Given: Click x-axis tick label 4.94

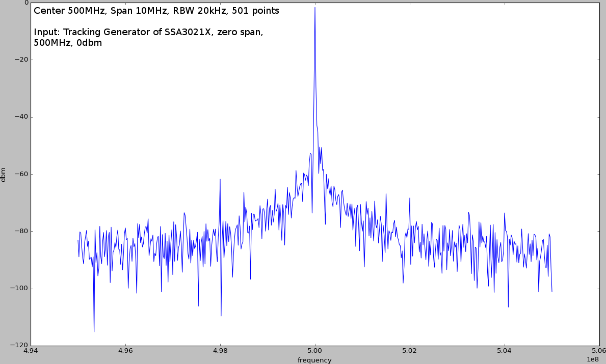Looking at the screenshot, I should coord(31,350).
